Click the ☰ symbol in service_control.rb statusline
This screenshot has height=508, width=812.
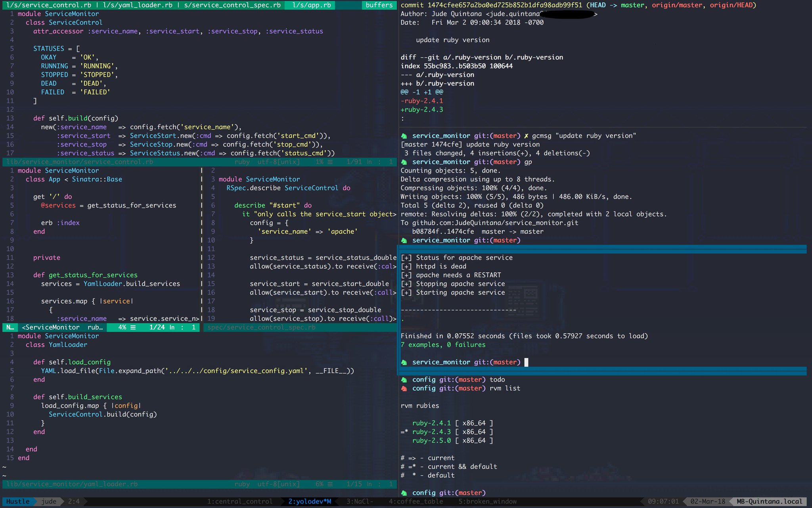point(330,162)
